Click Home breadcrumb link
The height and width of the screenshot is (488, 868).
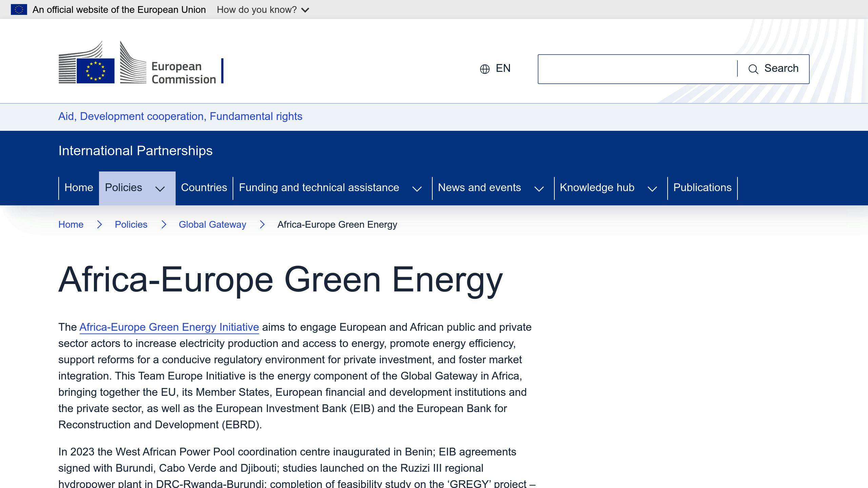coord(71,224)
